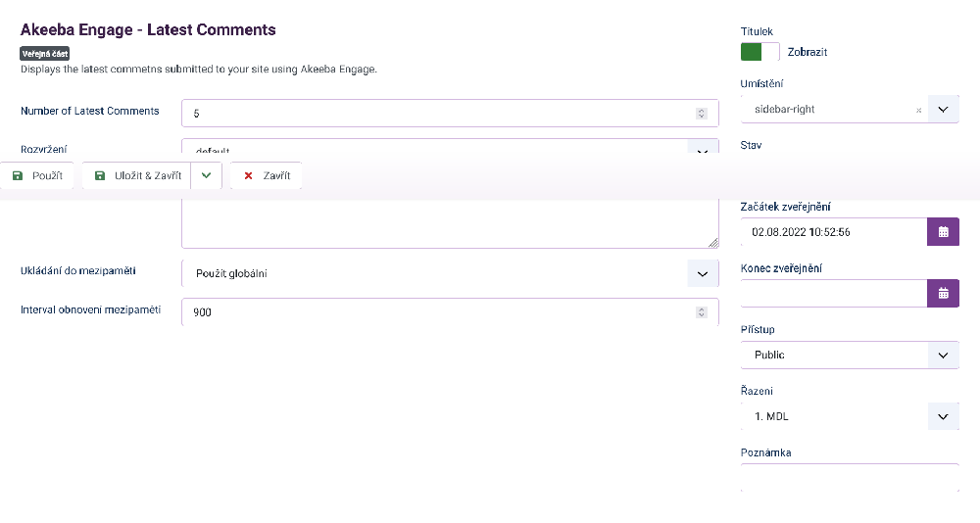The image size is (980, 523).
Task: Click the Zavřít button
Action: click(267, 175)
